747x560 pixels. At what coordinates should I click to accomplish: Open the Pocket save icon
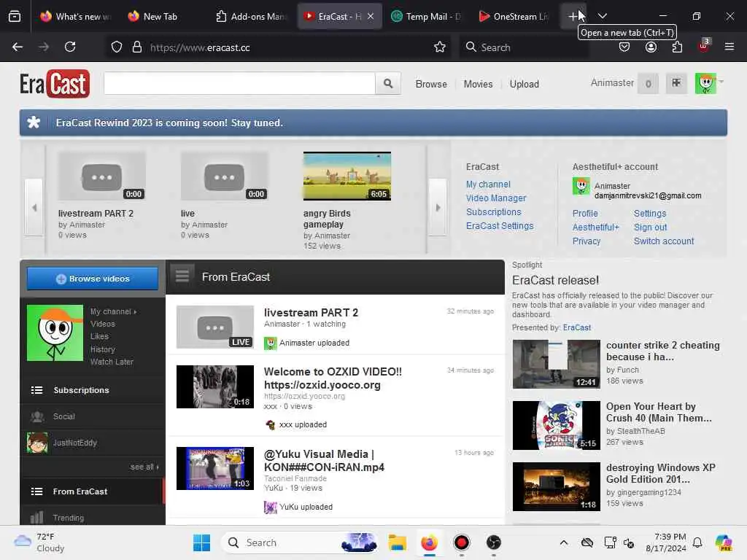coord(624,47)
